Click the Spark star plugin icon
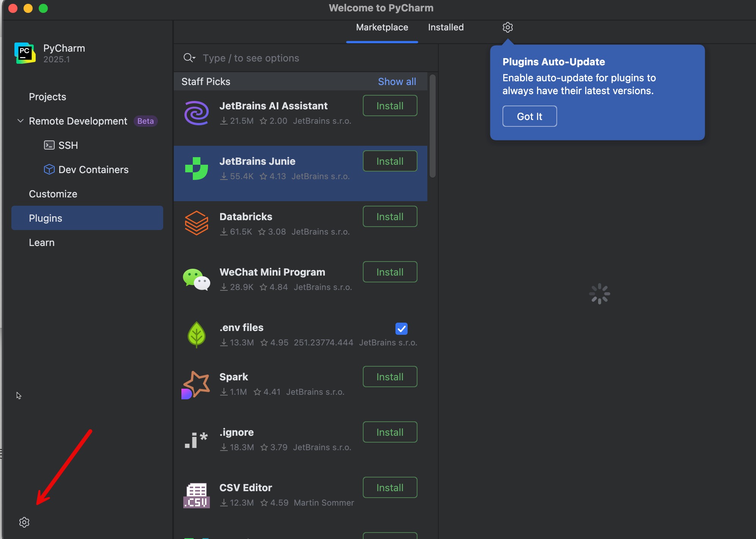756x539 pixels. (x=196, y=385)
